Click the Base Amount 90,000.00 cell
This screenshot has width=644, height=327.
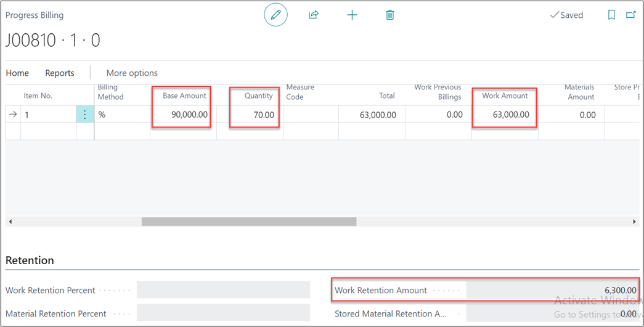182,115
